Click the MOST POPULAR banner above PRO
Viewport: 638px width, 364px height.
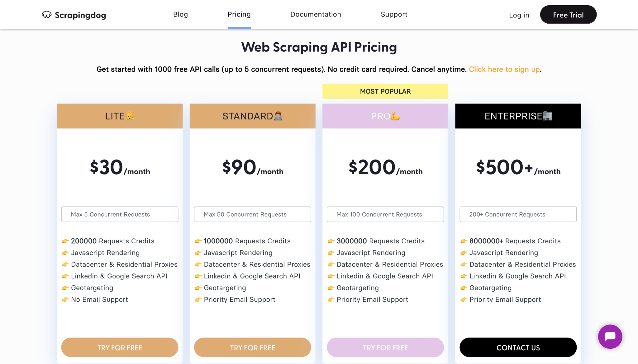click(x=385, y=91)
